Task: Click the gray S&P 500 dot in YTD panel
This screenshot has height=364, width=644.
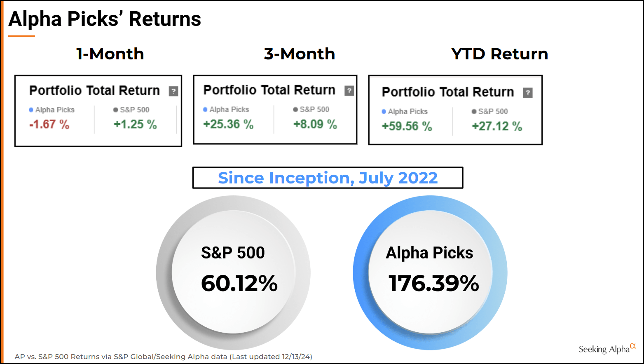Action: click(x=473, y=111)
